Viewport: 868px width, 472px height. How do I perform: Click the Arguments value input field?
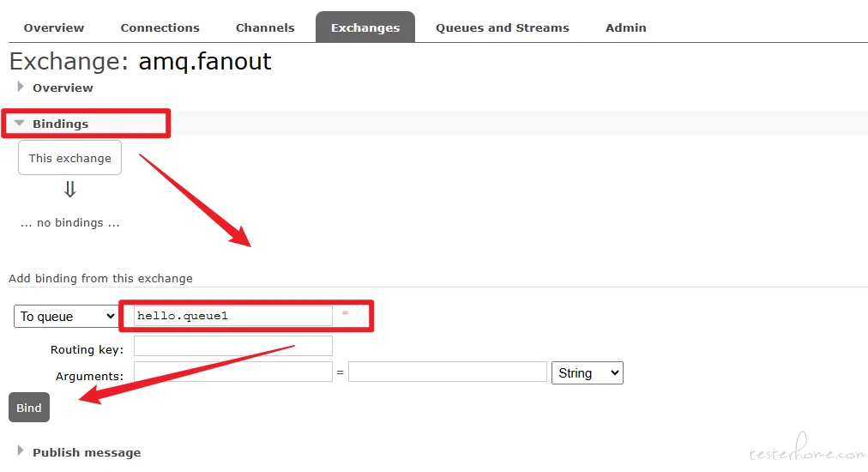447,372
